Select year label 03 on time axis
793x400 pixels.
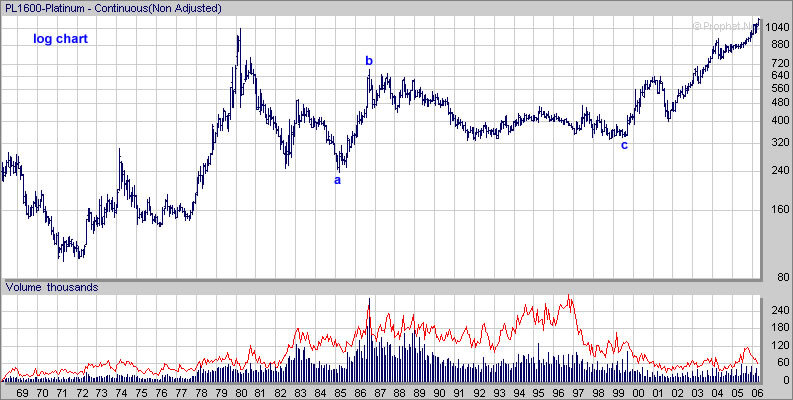pyautogui.click(x=697, y=393)
